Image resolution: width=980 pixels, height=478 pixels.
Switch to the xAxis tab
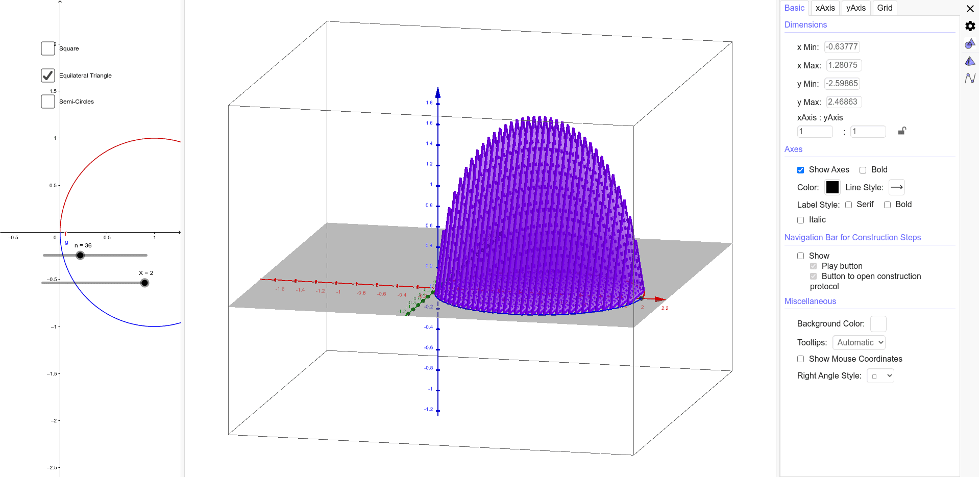pos(825,8)
